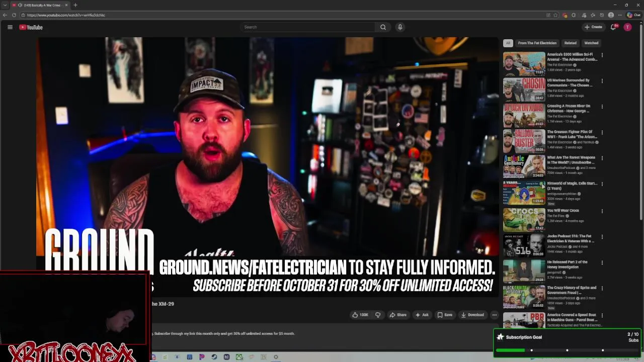Select the All filter chip
This screenshot has width=644, height=362.
[x=508, y=43]
